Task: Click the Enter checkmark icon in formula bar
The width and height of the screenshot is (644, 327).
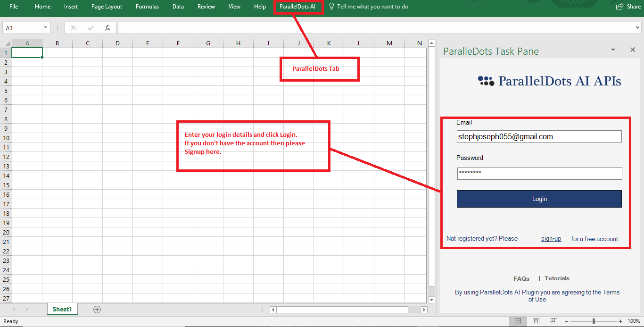Action: click(90, 28)
